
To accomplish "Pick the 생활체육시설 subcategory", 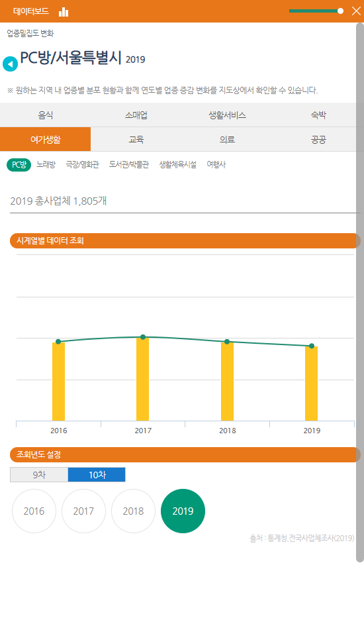I will point(177,164).
